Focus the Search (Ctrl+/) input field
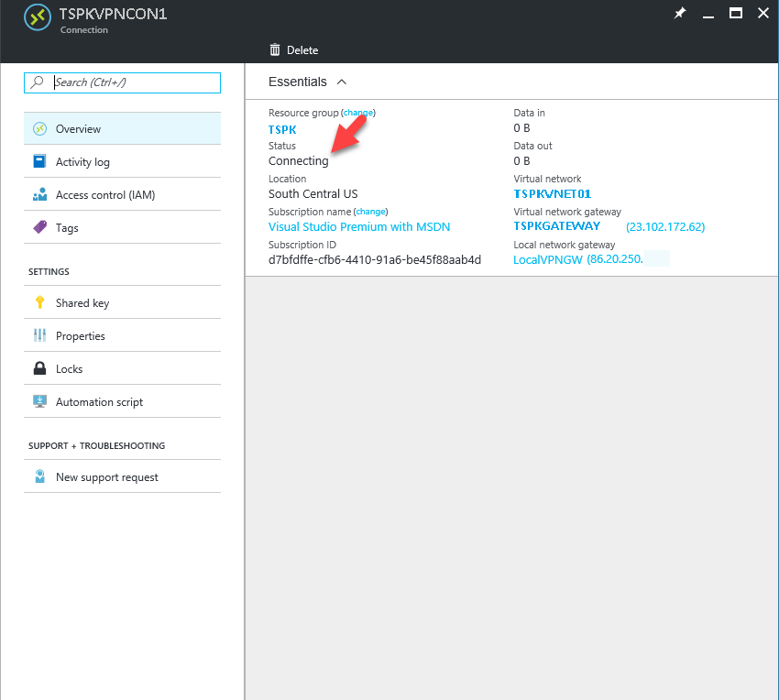The height and width of the screenshot is (700, 779). [x=122, y=82]
